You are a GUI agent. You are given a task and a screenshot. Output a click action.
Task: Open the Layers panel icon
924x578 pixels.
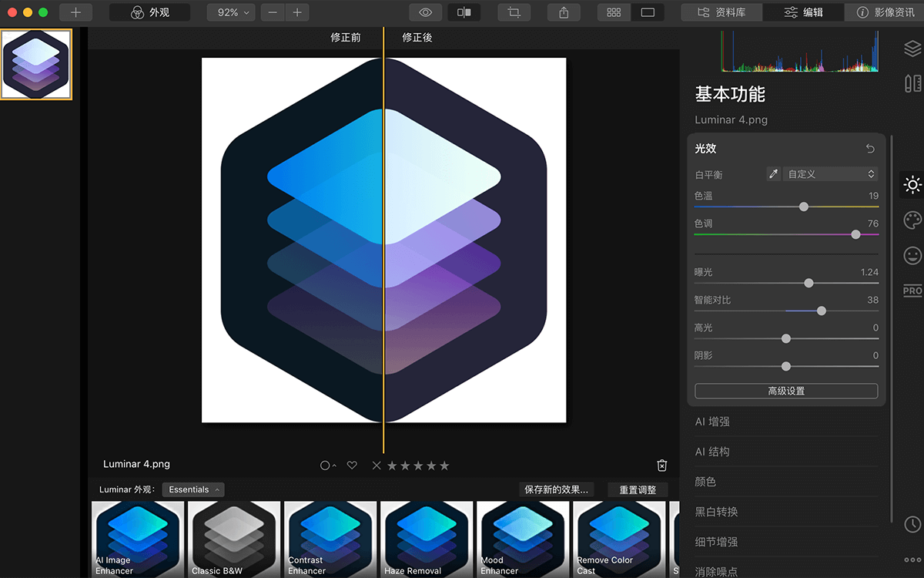point(912,48)
